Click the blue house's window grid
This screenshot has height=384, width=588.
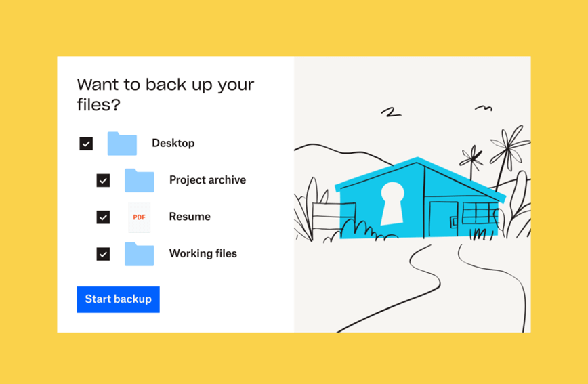point(479,212)
